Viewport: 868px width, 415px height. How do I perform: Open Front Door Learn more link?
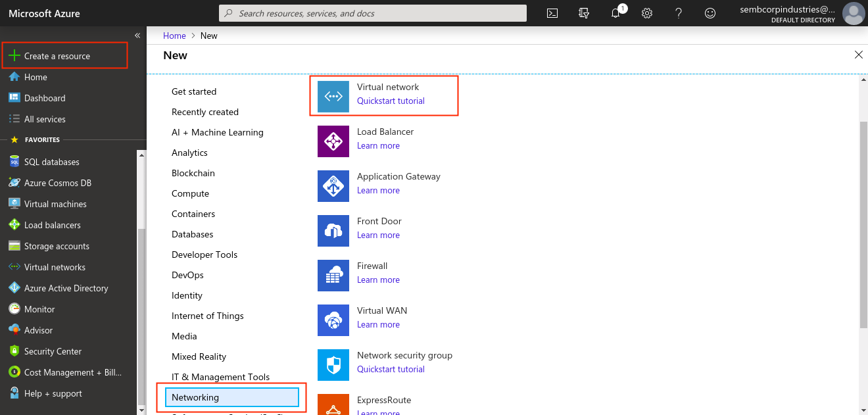click(378, 235)
